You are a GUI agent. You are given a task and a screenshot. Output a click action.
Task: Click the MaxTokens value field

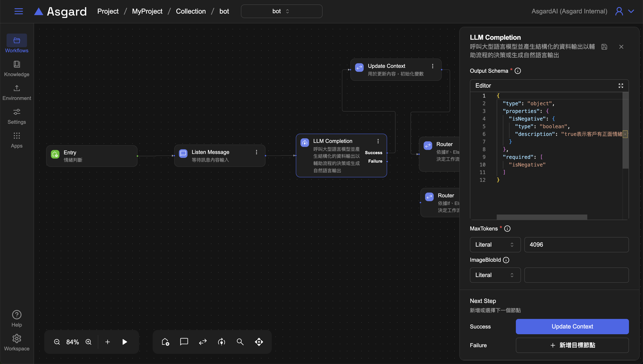point(576,245)
